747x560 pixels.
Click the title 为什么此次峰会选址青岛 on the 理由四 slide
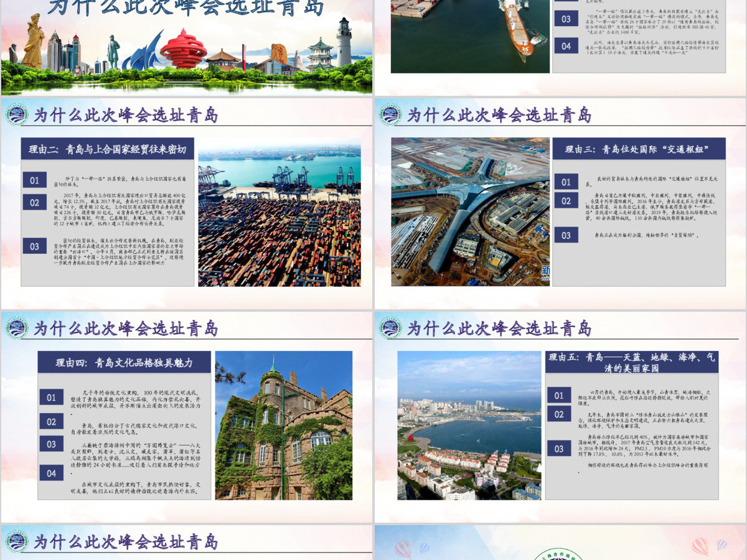126,328
